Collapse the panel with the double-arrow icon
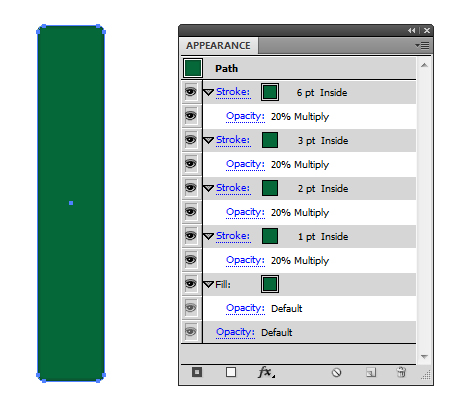Screen dimensions: 451x417 (412, 31)
